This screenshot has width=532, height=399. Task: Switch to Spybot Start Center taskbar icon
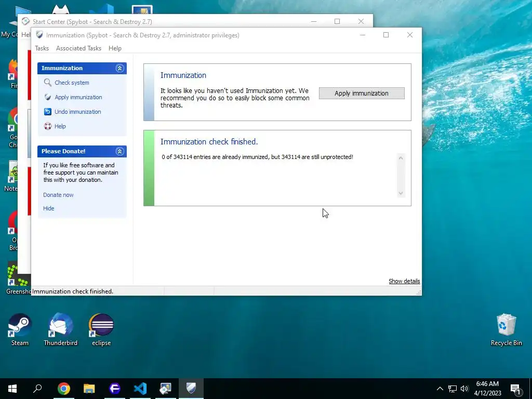pyautogui.click(x=166, y=389)
